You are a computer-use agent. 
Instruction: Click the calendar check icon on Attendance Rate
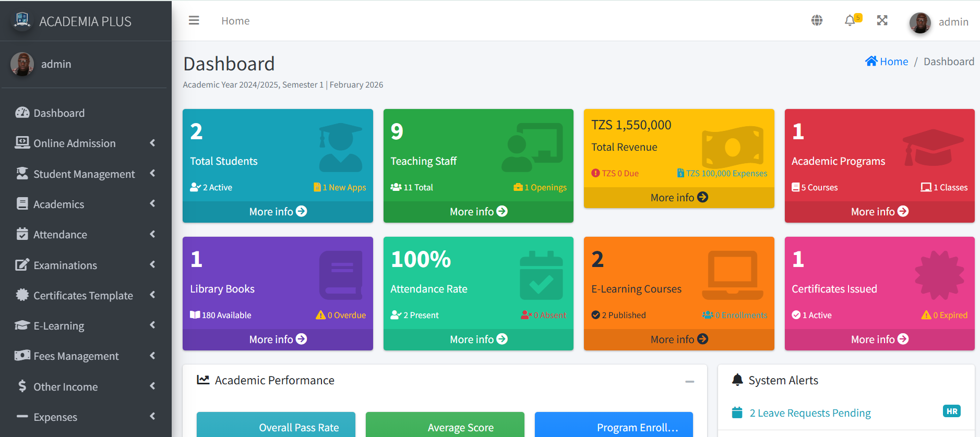[x=541, y=275]
